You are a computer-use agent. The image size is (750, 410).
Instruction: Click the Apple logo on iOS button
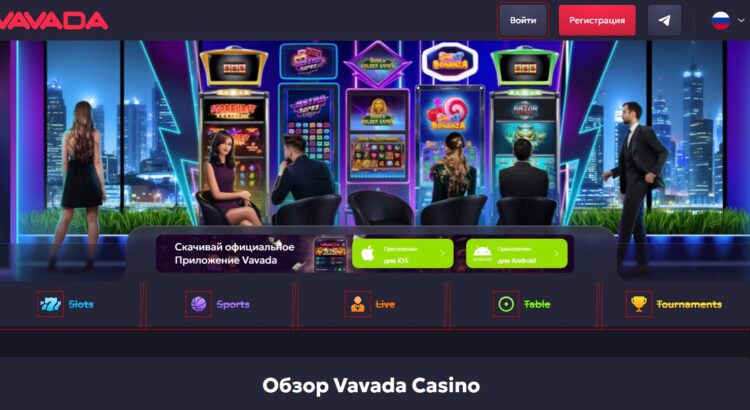368,254
